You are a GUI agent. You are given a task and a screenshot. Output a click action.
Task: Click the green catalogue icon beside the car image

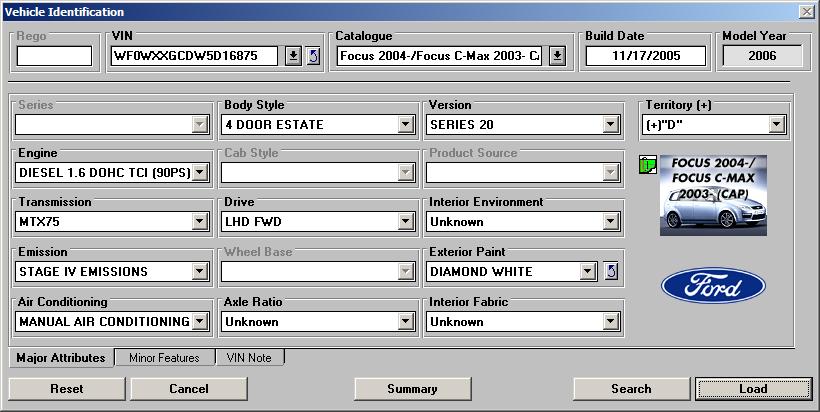click(x=646, y=164)
